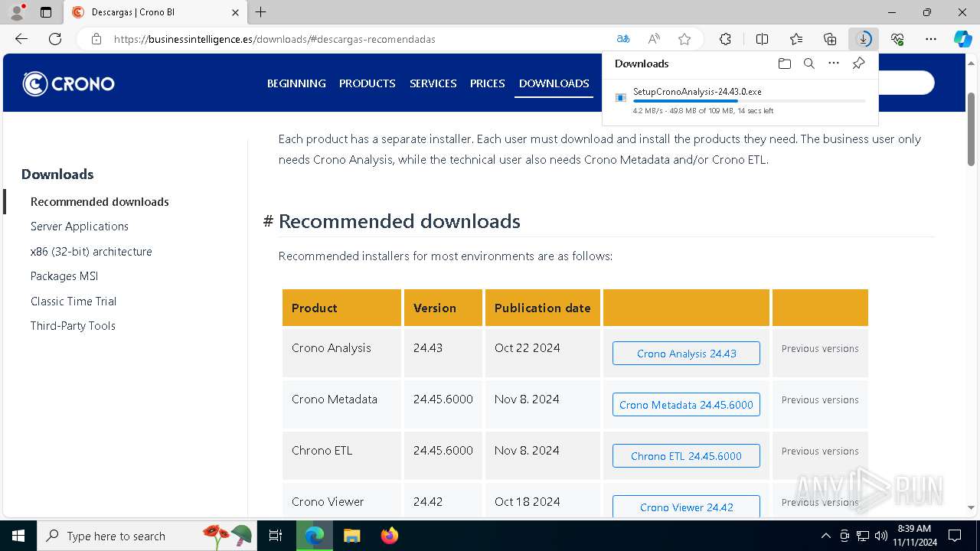The image size is (980, 551).
Task: Close the Descargas | Crono BI tab
Action: click(235, 12)
